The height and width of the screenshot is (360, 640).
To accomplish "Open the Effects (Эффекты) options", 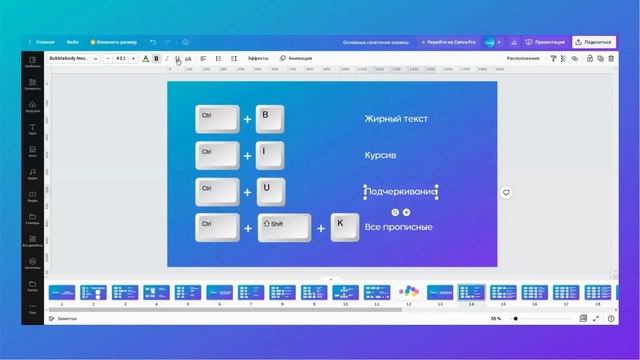I will [x=258, y=58].
